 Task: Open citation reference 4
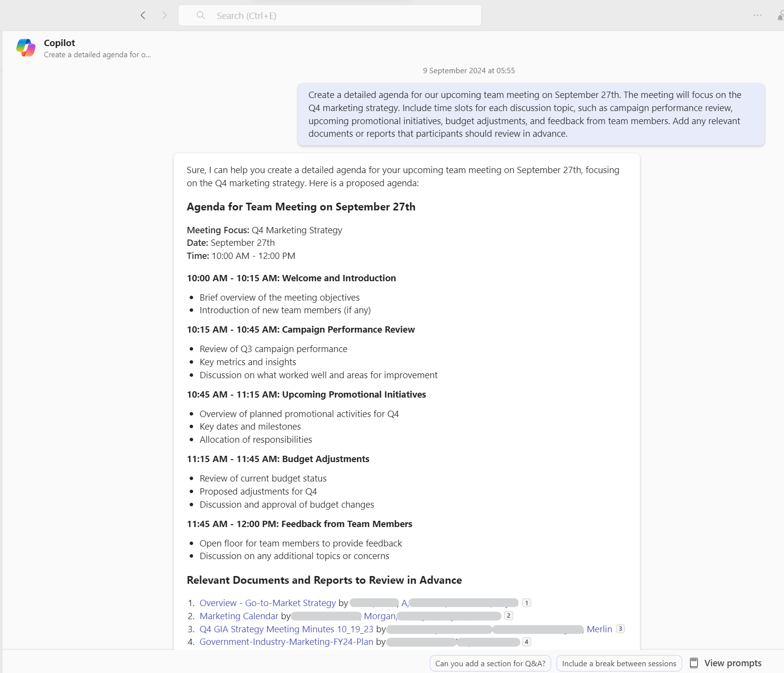tap(526, 642)
